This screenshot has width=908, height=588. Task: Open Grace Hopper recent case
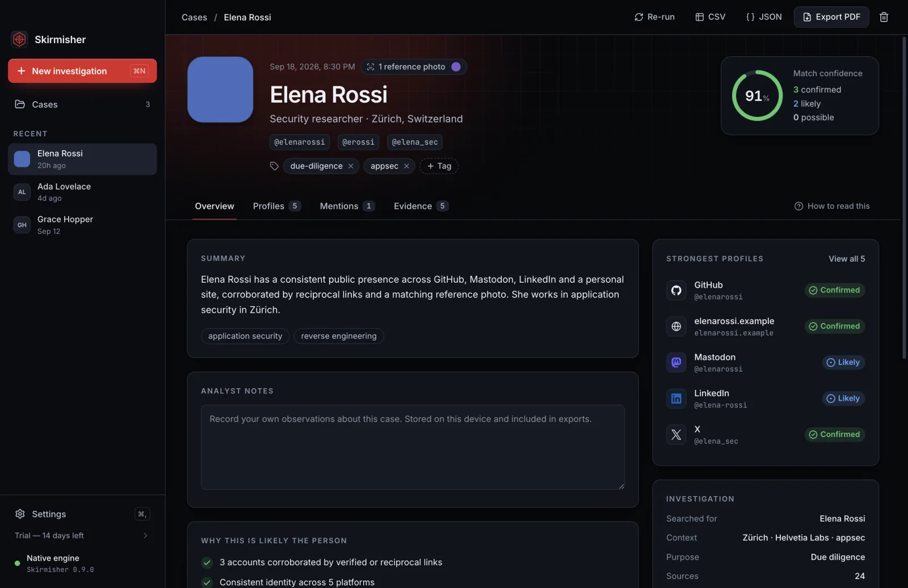(82, 225)
